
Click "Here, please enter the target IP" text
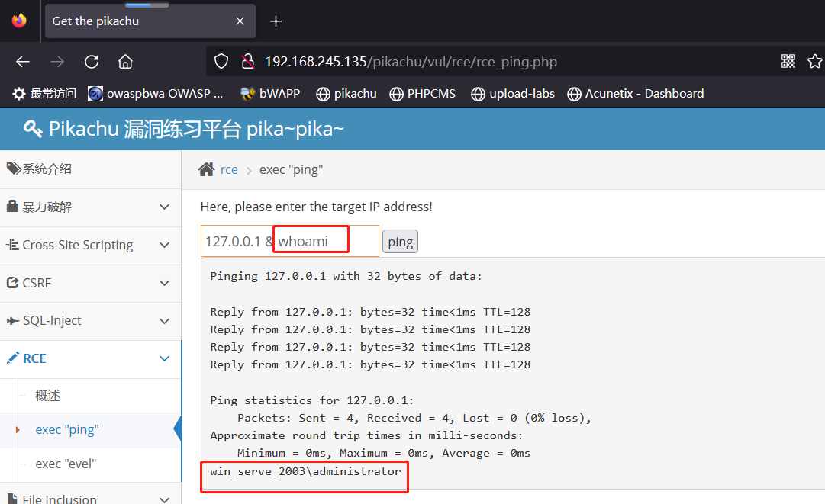pyautogui.click(x=316, y=207)
